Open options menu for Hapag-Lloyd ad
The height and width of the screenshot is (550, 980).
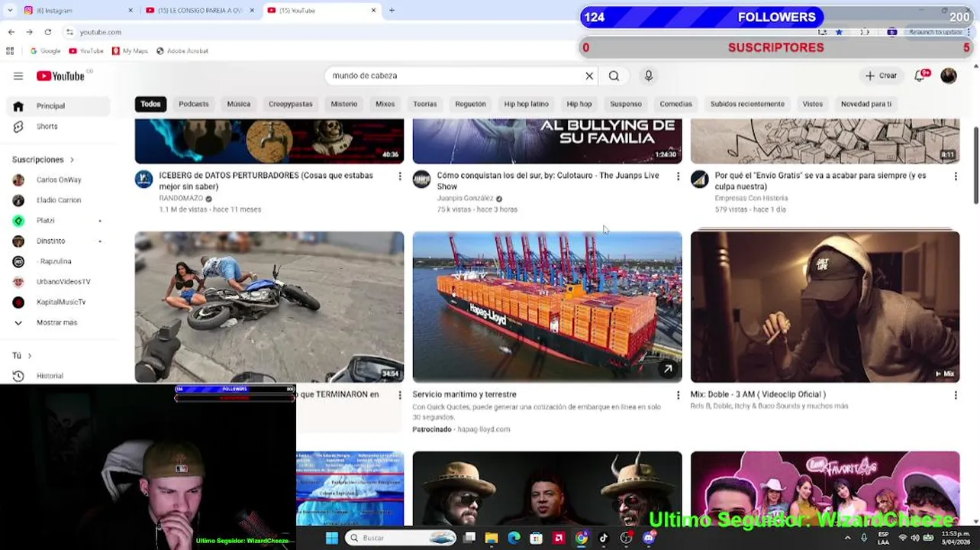click(x=678, y=395)
